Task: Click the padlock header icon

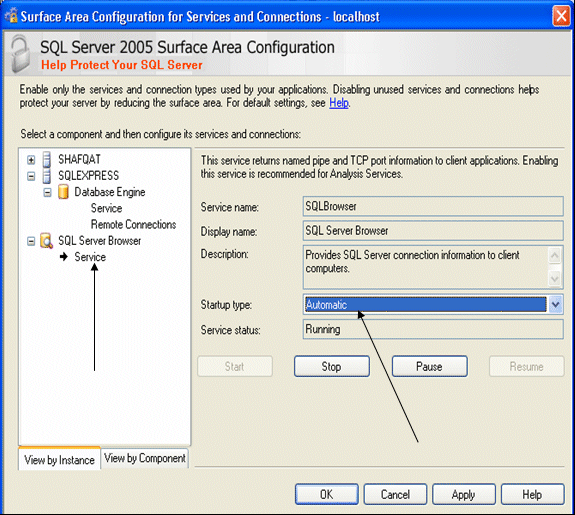Action: click(21, 54)
